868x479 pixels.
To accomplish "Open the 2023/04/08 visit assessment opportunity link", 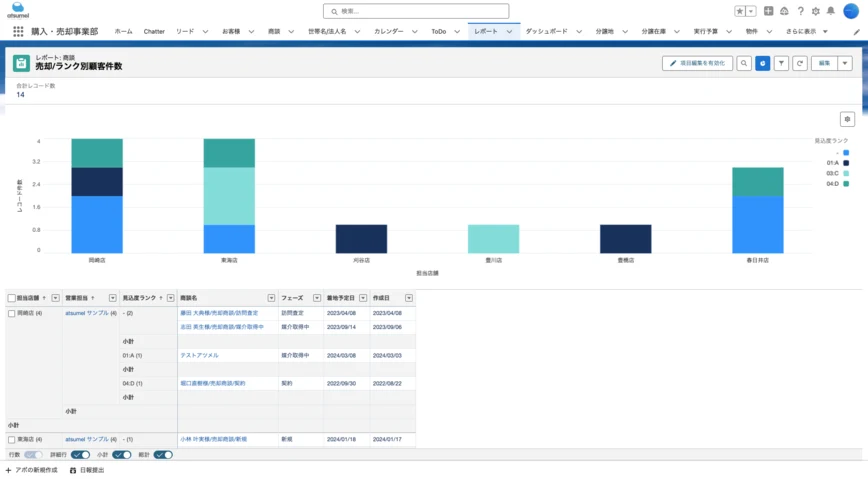I will [x=219, y=313].
